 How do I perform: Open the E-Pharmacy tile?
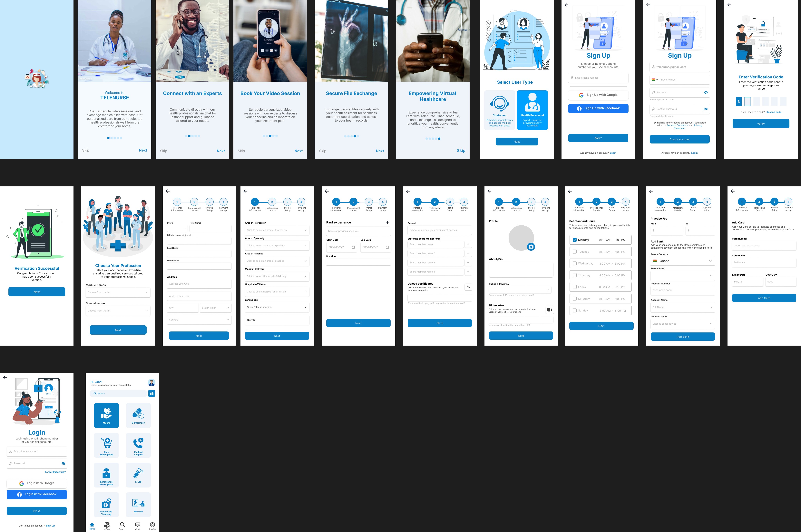tap(138, 415)
